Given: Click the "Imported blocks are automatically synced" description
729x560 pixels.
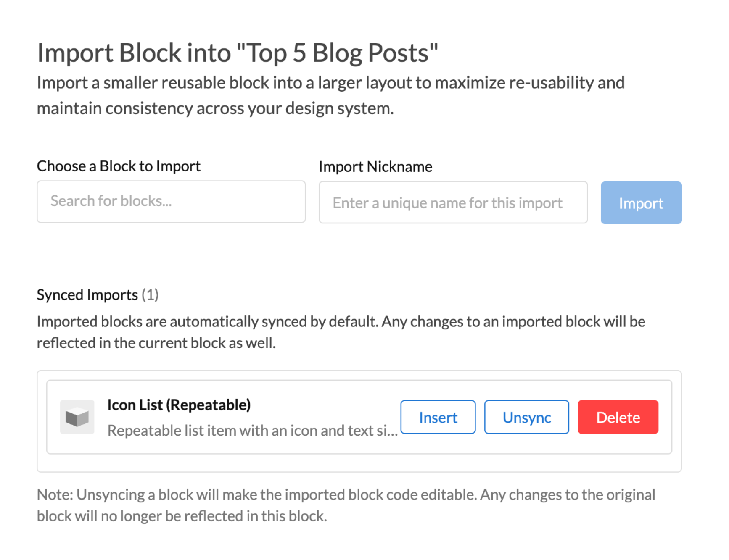Looking at the screenshot, I should (x=341, y=332).
